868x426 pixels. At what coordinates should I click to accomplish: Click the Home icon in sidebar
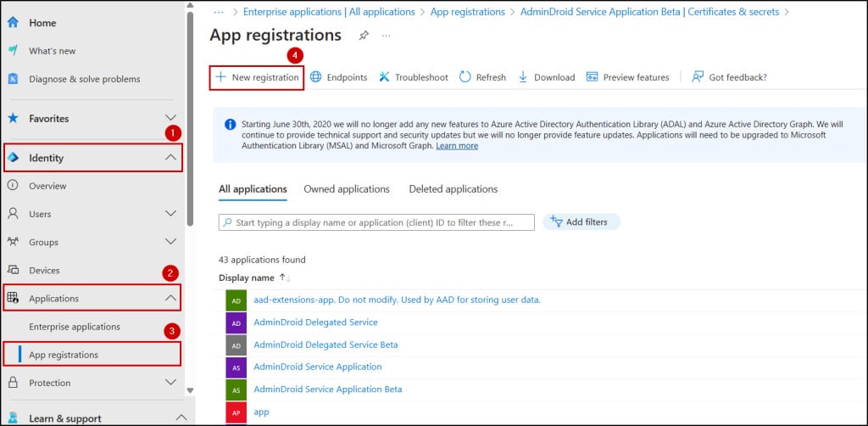pyautogui.click(x=13, y=23)
